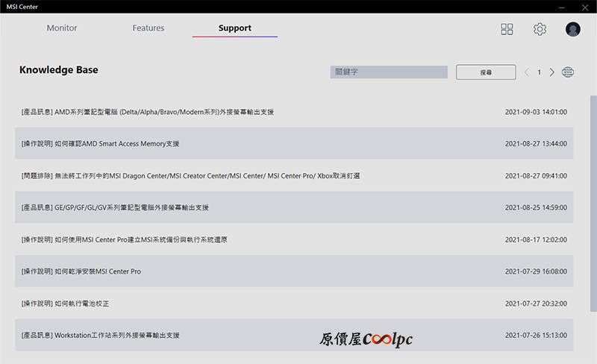Viewport: 597px width, 364px height.
Task: Open clean install MSI Center Pro article
Action: 294,271
